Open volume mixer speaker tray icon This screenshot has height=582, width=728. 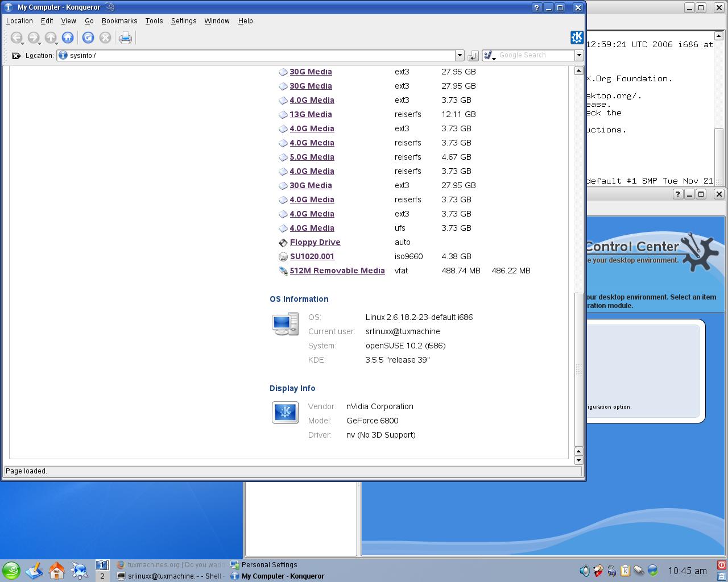pyautogui.click(x=584, y=571)
